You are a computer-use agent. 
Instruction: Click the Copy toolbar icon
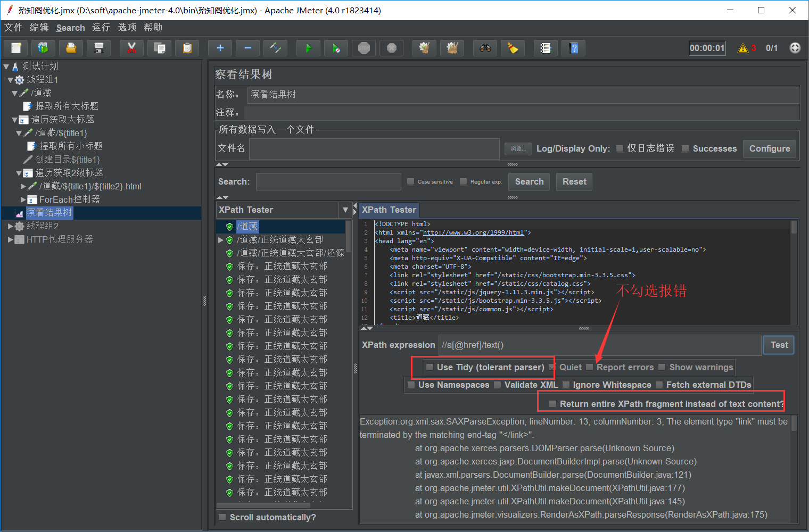[160, 48]
